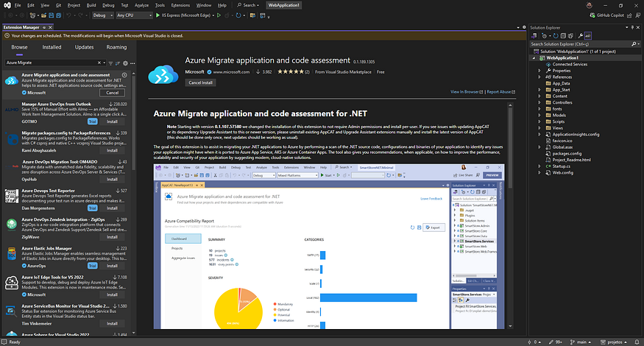Viewport: 644px width, 346px height.
Task: Click Solution Explorer search magnifier icon
Action: [634, 44]
